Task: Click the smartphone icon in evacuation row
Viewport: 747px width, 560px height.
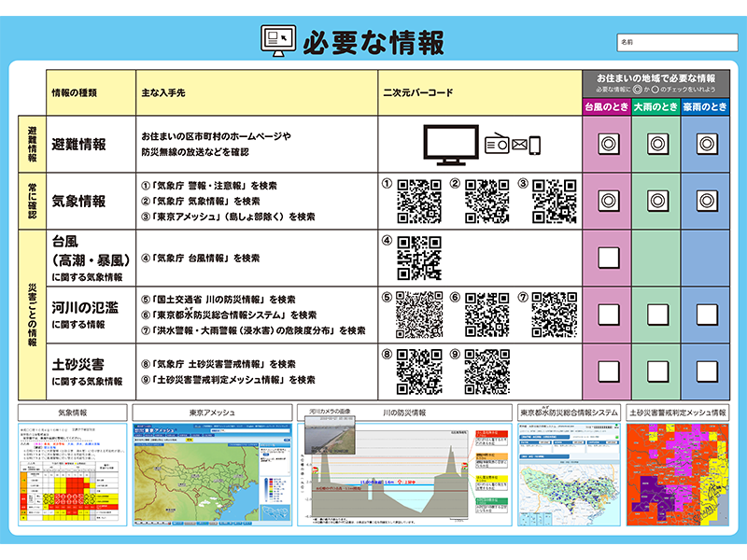Action: click(x=534, y=145)
